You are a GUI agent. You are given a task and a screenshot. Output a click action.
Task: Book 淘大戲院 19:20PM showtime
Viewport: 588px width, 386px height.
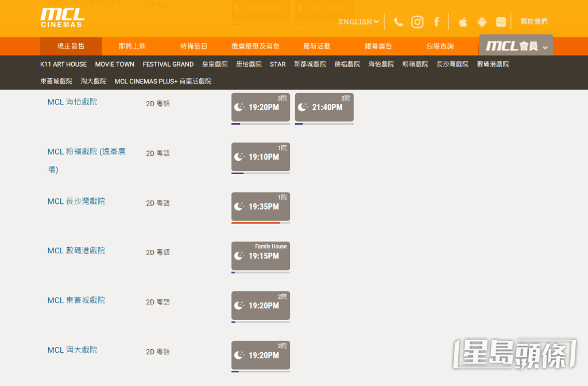pos(261,355)
